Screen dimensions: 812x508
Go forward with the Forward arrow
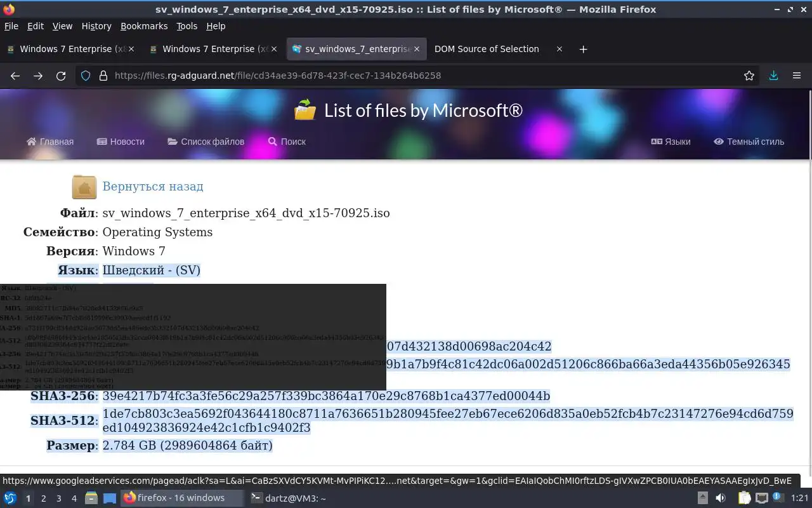coord(38,76)
